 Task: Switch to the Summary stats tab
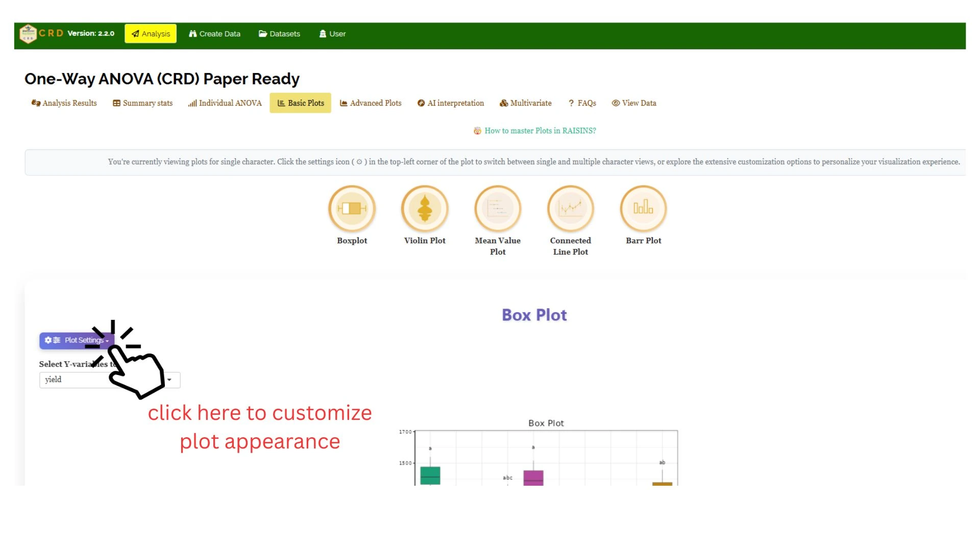tap(143, 103)
